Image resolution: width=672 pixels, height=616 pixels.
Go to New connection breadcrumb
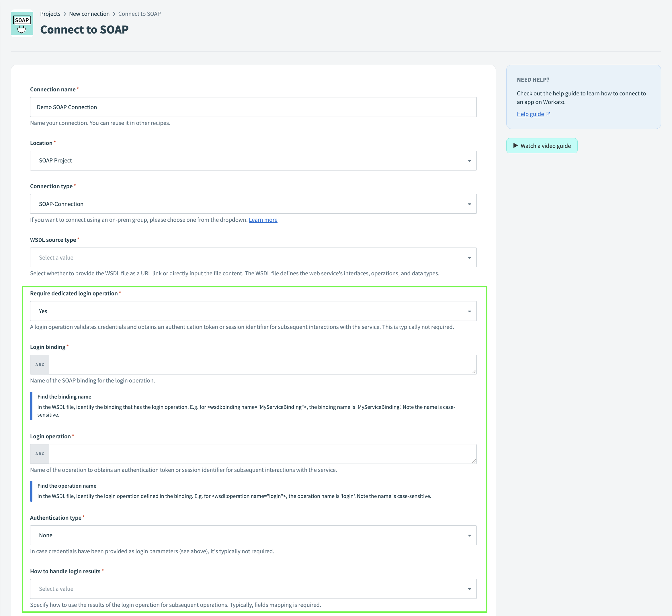pyautogui.click(x=89, y=14)
